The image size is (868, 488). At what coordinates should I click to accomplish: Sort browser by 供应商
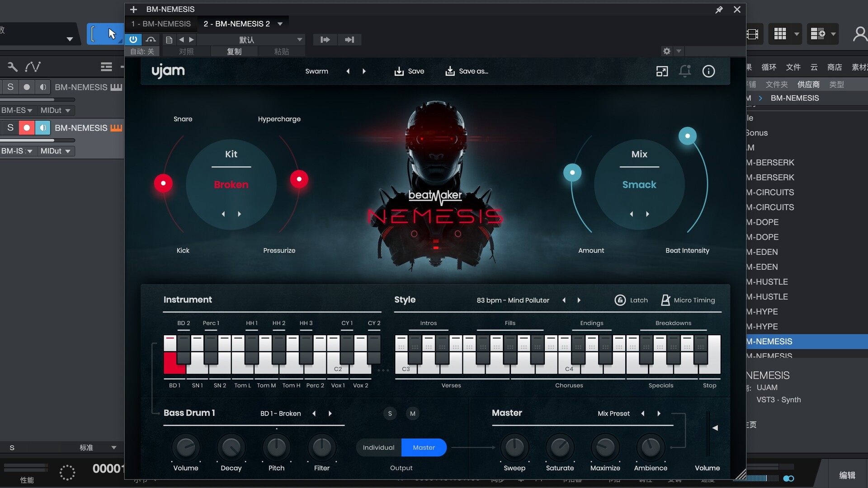pyautogui.click(x=808, y=84)
